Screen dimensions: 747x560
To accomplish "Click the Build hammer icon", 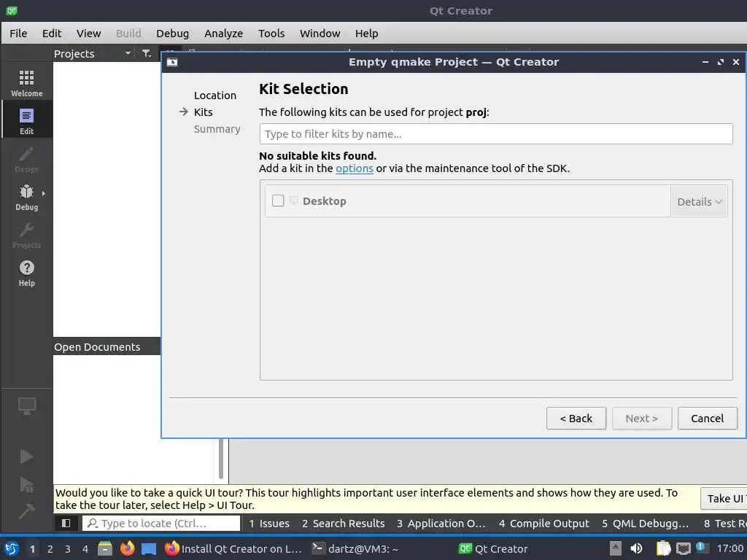I will click(27, 511).
